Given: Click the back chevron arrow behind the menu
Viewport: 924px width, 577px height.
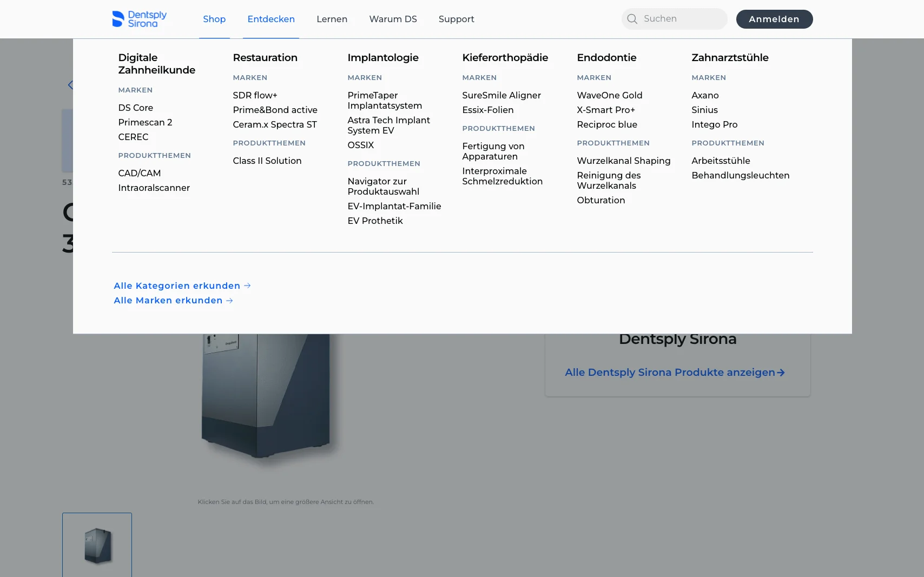Looking at the screenshot, I should (70, 85).
